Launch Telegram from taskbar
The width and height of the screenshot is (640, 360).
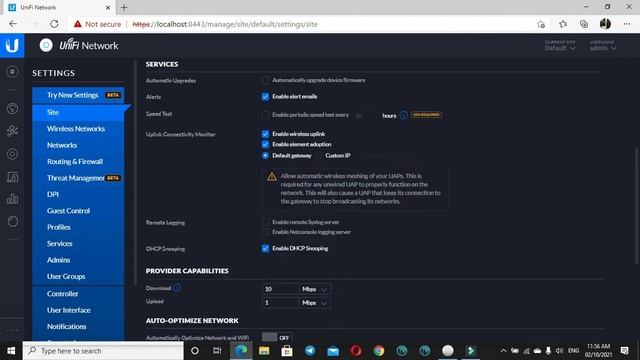click(x=310, y=351)
